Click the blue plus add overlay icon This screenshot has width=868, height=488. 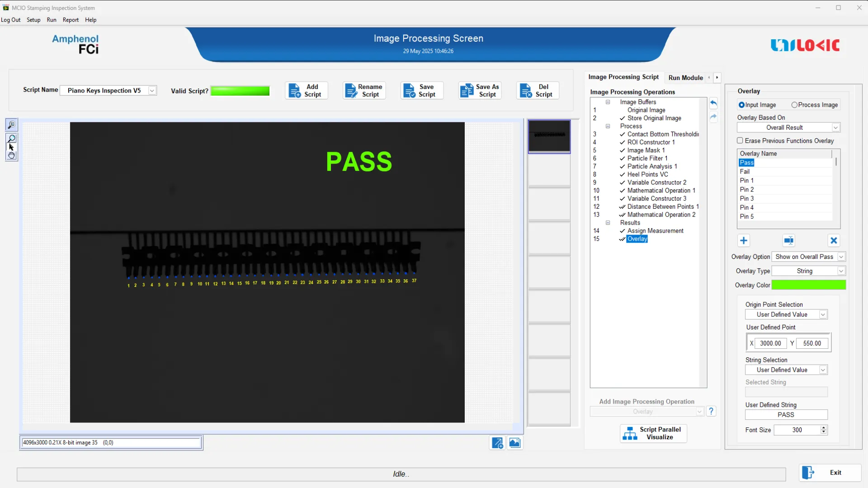pos(744,241)
